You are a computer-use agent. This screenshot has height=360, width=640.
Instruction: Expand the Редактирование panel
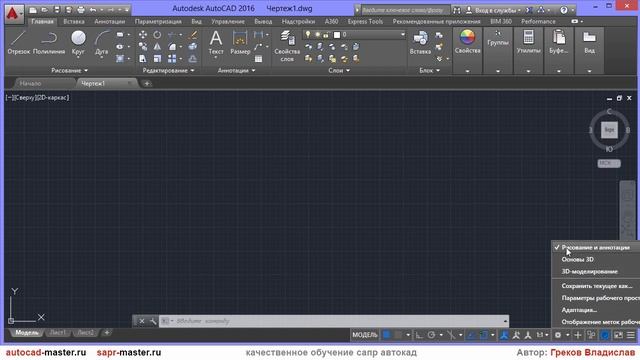(x=168, y=70)
